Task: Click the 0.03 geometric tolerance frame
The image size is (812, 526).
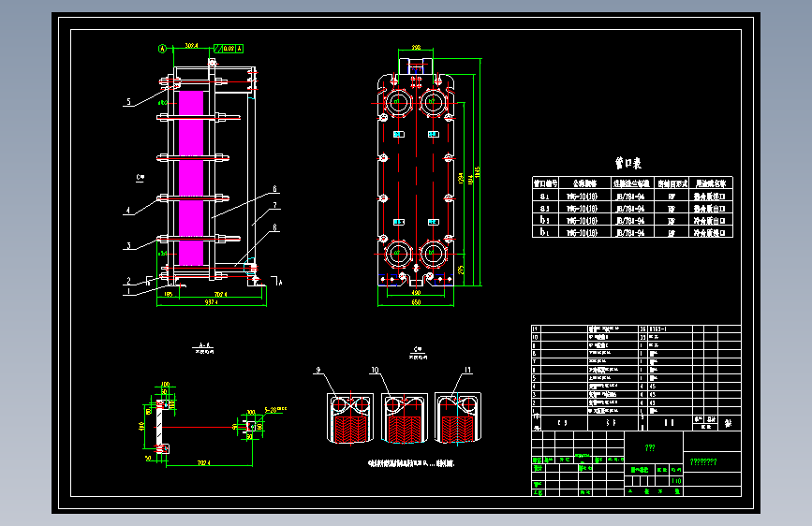Action: (x=229, y=49)
